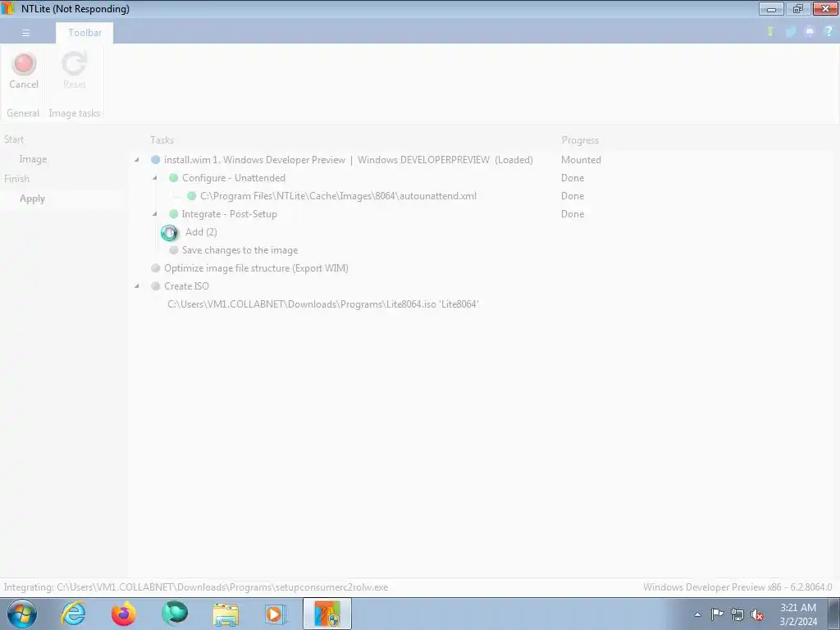840x630 pixels.
Task: Open the teal globe taskbar app
Action: (174, 614)
